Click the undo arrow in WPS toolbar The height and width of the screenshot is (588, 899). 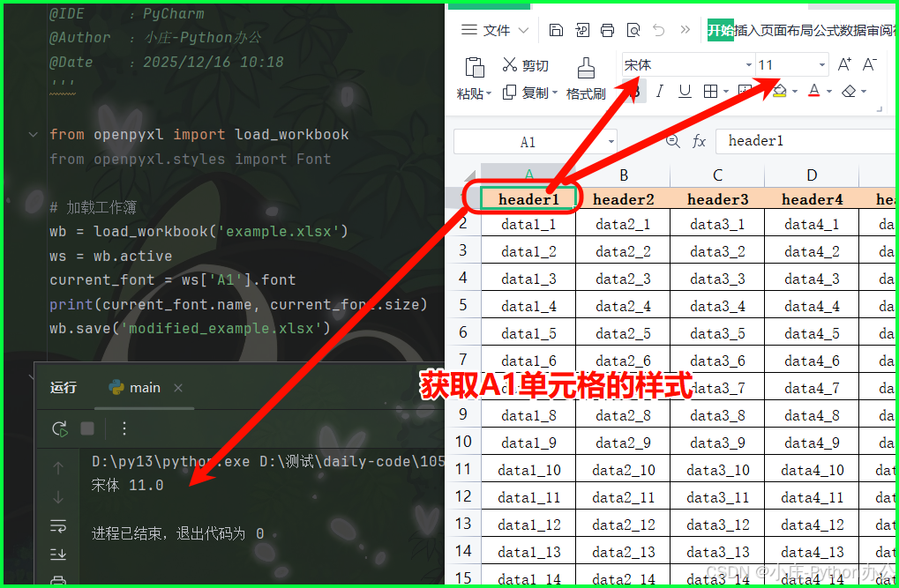pyautogui.click(x=659, y=30)
